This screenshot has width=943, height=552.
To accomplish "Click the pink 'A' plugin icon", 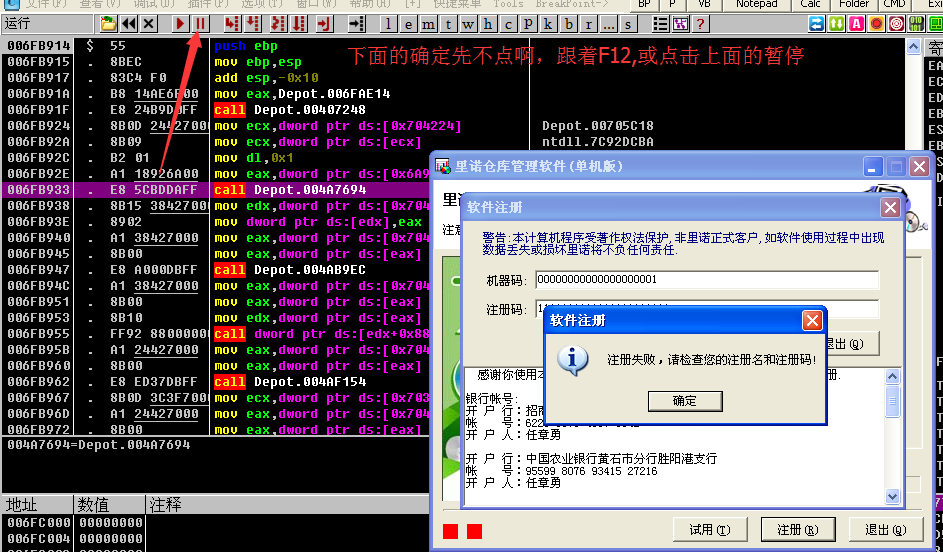I will pyautogui.click(x=856, y=24).
